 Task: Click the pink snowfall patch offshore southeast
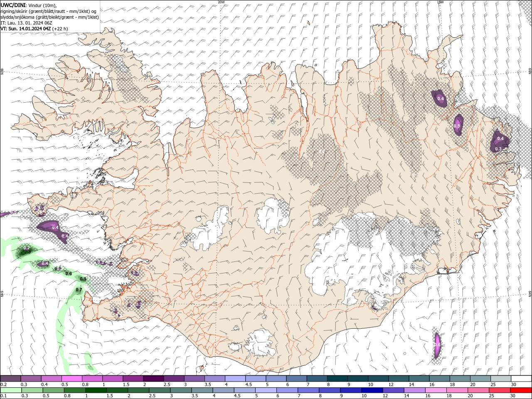[x=437, y=345]
